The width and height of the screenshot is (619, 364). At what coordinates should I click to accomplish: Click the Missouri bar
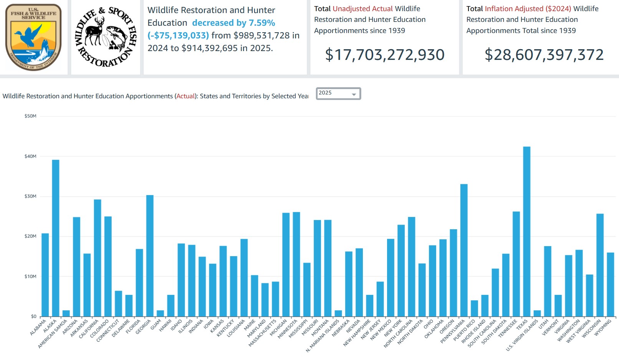[317, 268]
